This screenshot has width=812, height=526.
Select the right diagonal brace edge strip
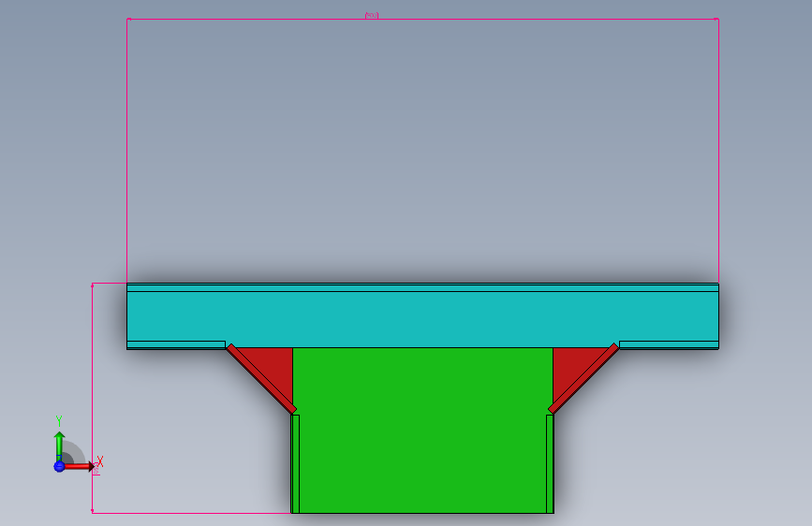pyautogui.click(x=583, y=378)
